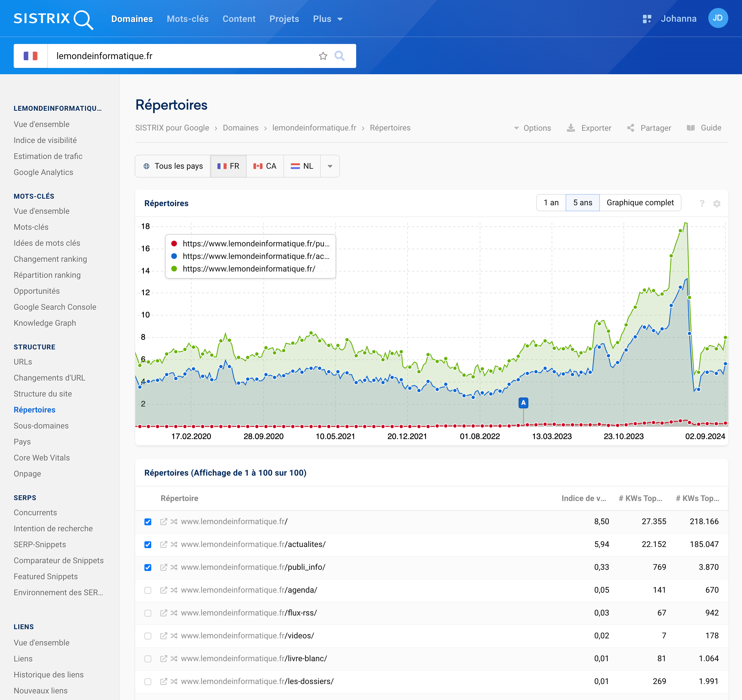Expand more countries dropdown arrow
This screenshot has height=700, width=742.
330,166
